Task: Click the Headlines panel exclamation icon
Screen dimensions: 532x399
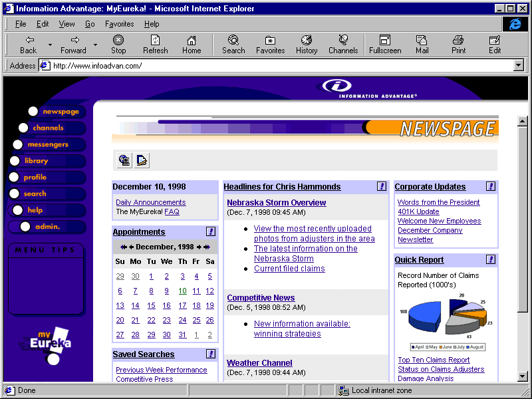Action: click(x=382, y=187)
